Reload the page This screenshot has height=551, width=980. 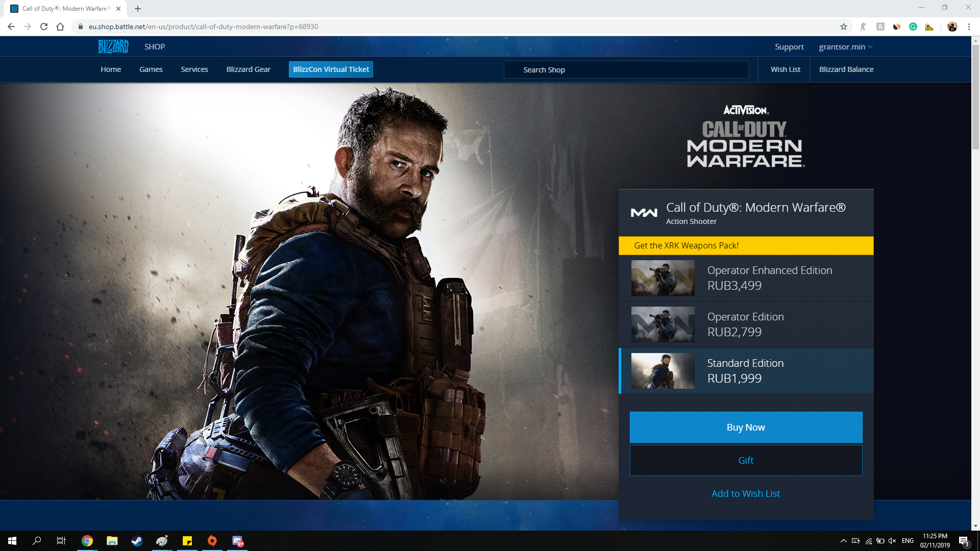click(44, 27)
